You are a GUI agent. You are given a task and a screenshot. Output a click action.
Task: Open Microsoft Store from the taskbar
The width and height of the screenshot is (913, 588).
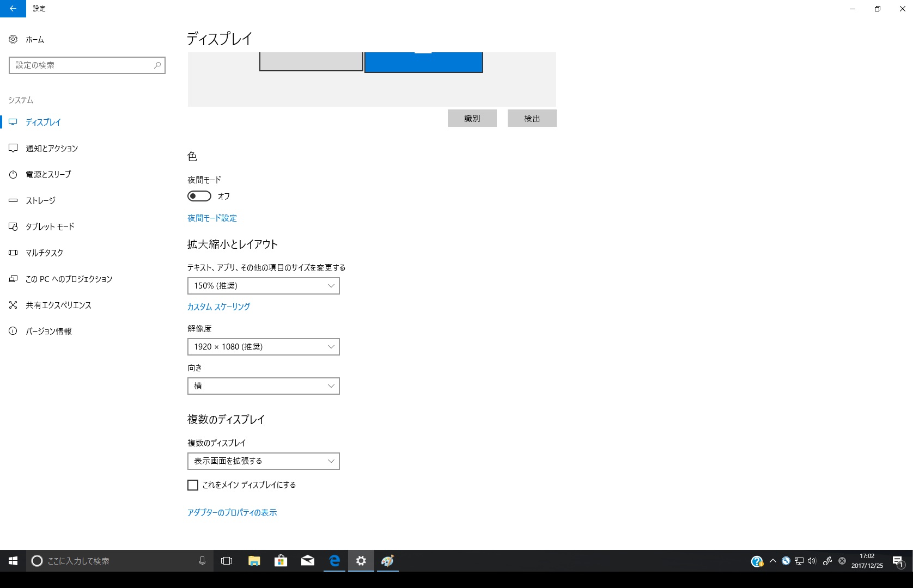point(281,561)
